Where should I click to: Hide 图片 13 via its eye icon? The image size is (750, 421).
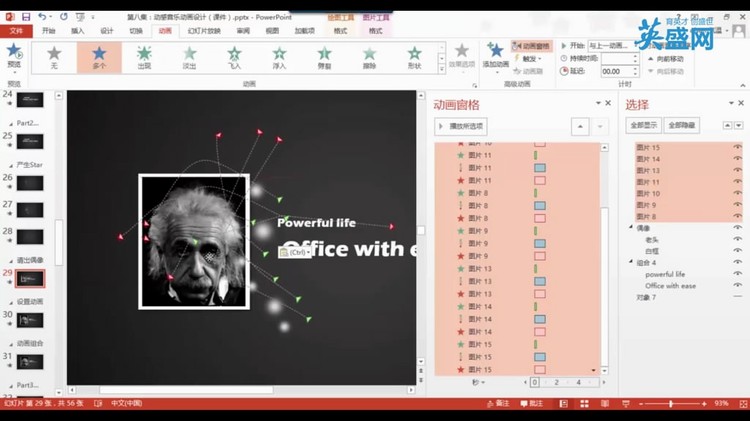pyautogui.click(x=737, y=170)
